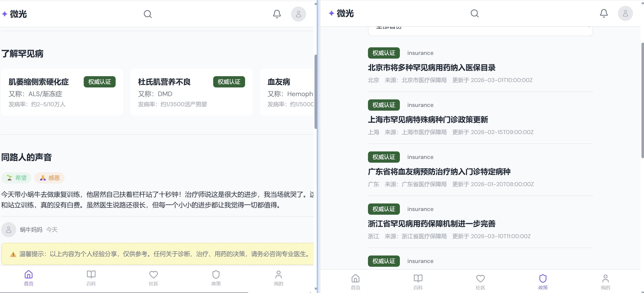Click the search icon in right panel header

click(x=474, y=13)
